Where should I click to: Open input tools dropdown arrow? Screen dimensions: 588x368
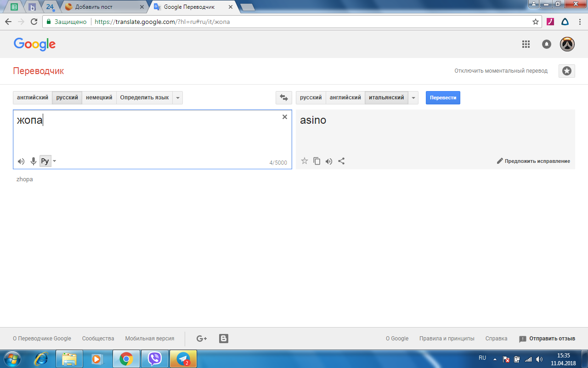coord(55,161)
